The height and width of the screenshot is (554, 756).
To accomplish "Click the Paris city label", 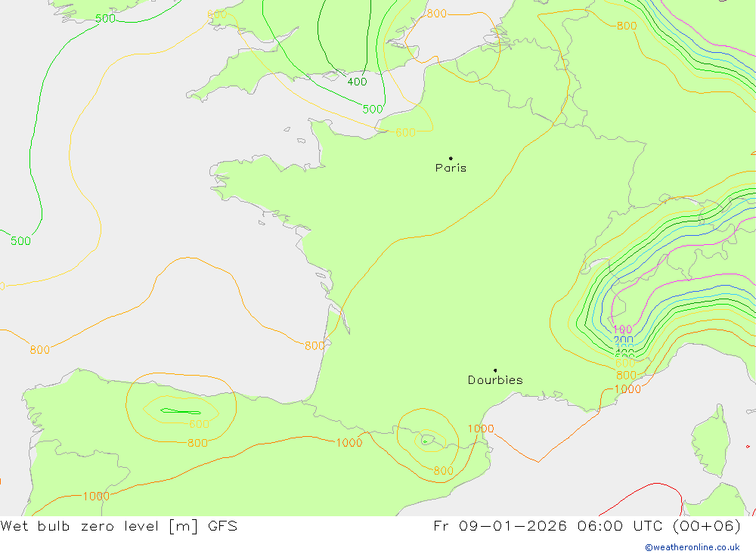I will click(451, 168).
